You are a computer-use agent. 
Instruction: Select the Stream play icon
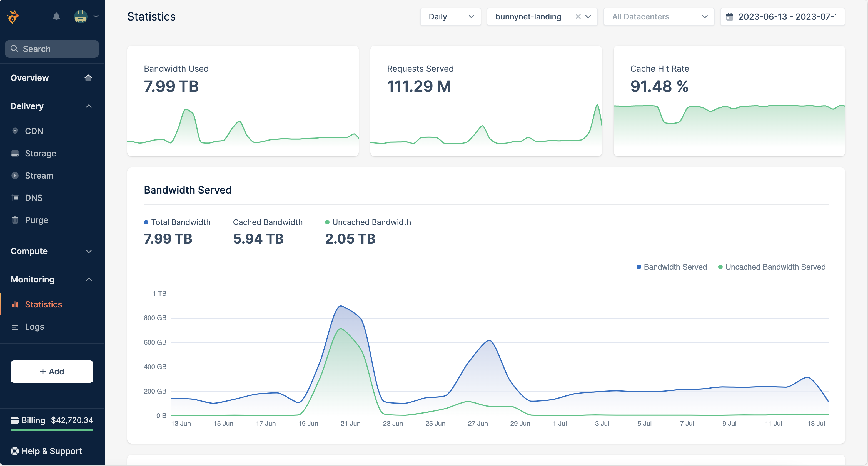15,176
